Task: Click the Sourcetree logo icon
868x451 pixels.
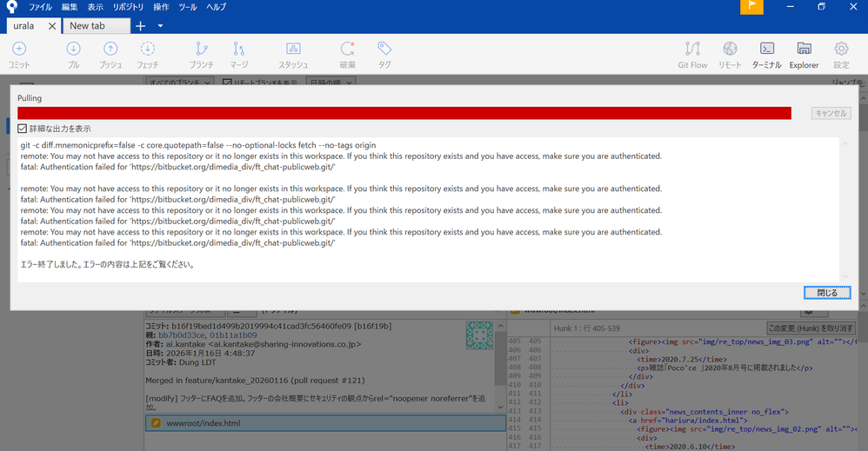Action: click(11, 7)
